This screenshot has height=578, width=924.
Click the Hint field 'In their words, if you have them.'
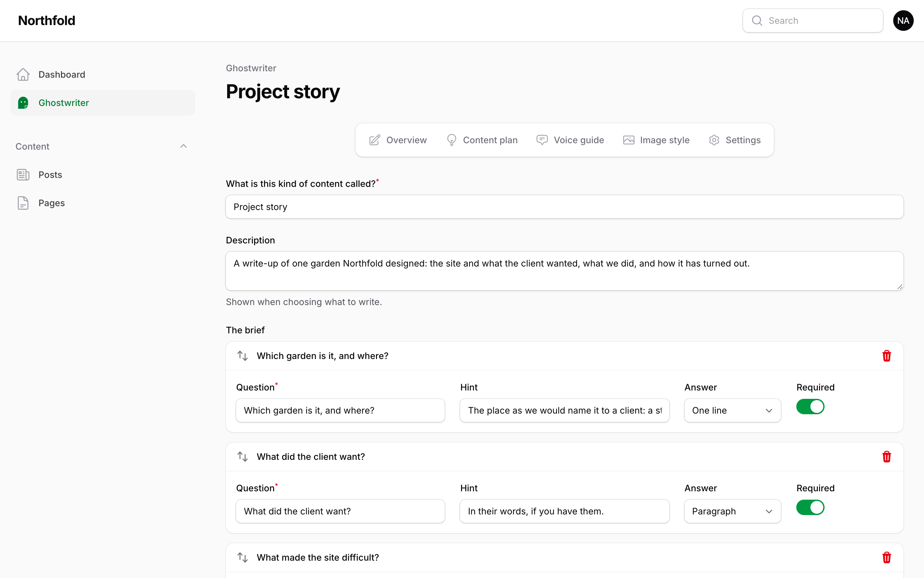tap(564, 512)
